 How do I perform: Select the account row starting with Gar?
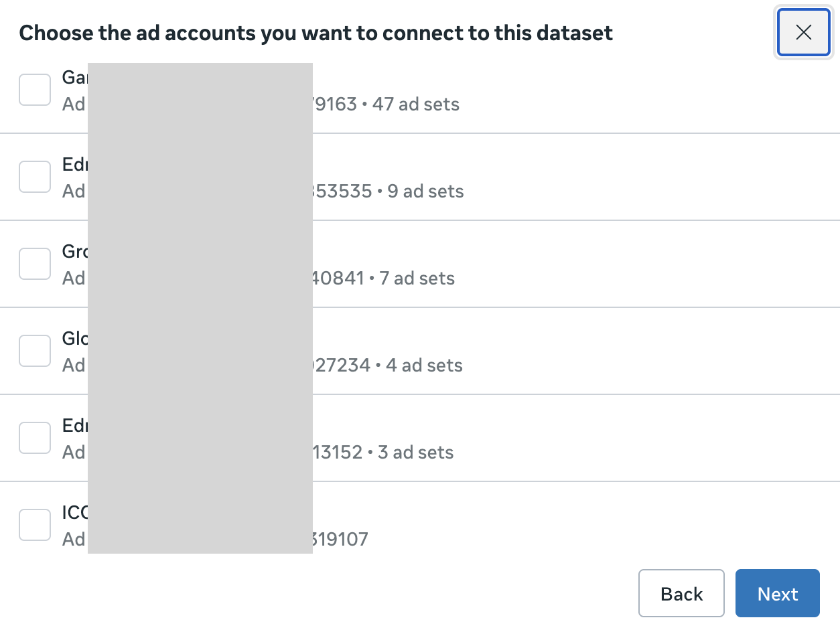420,90
